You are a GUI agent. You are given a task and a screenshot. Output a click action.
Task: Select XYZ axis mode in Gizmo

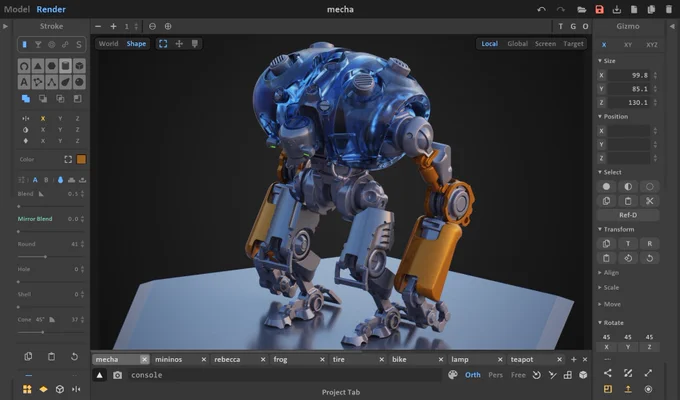coord(651,45)
